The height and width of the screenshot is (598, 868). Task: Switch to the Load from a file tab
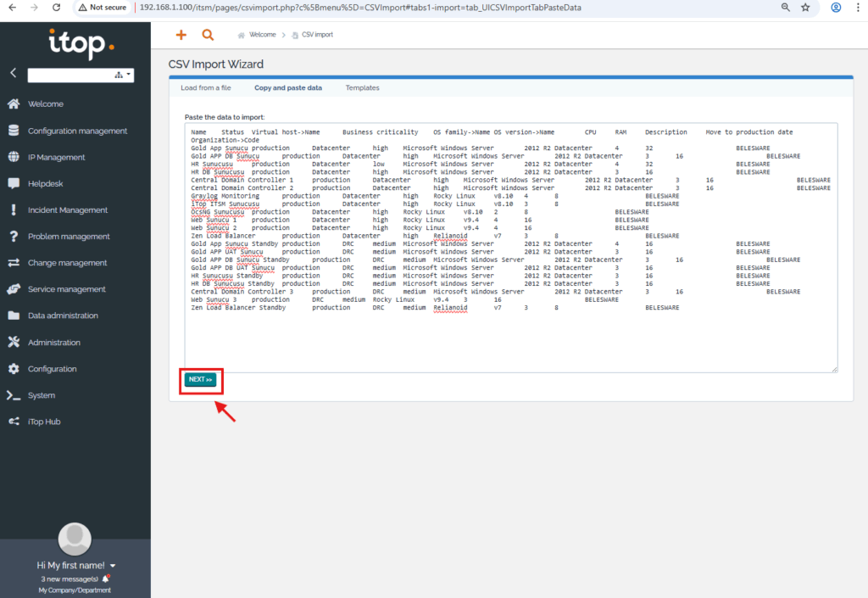[206, 88]
